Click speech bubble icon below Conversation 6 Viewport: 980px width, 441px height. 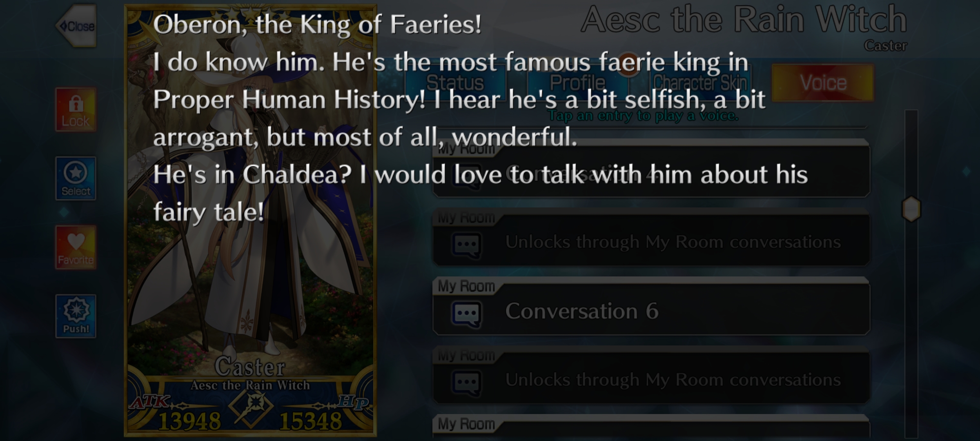coord(466,383)
